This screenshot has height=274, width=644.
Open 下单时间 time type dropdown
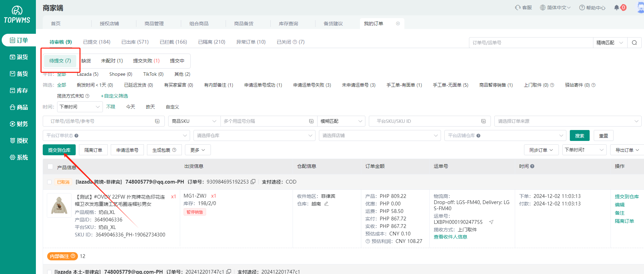pyautogui.click(x=80, y=107)
